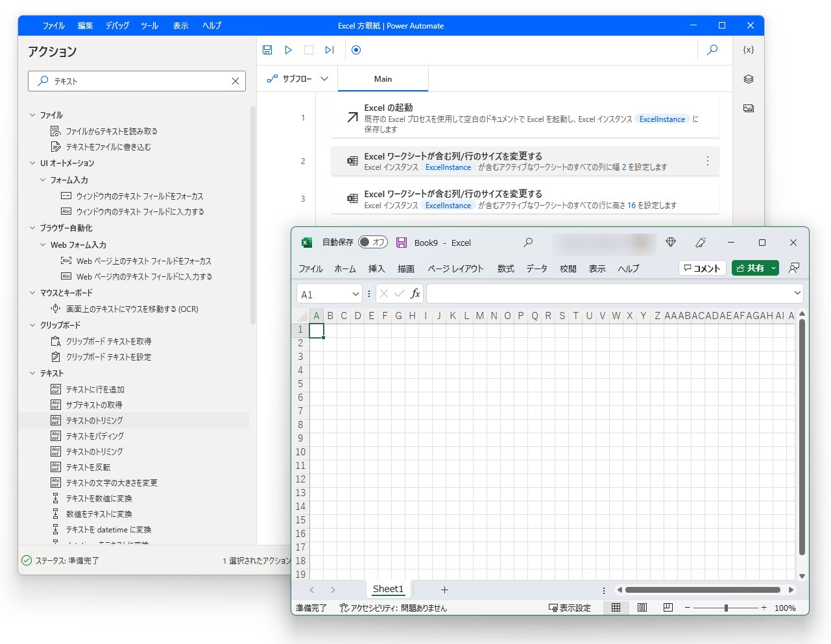Viewport: 831px width, 644px height.
Task: Open the デバッグ menu in Power Automate
Action: (x=117, y=26)
